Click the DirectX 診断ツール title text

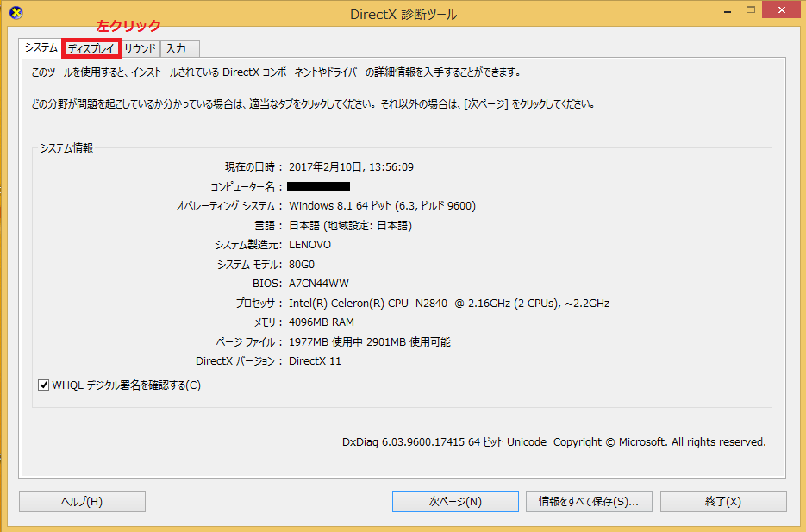403,15
